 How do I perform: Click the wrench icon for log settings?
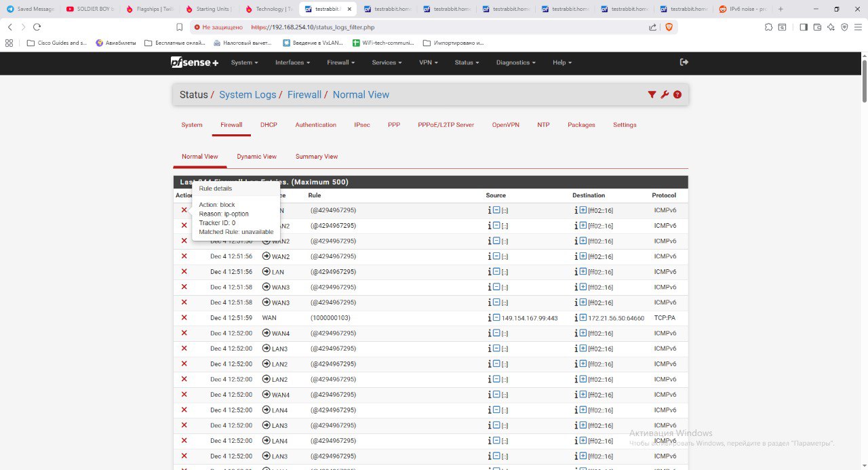pyautogui.click(x=665, y=95)
